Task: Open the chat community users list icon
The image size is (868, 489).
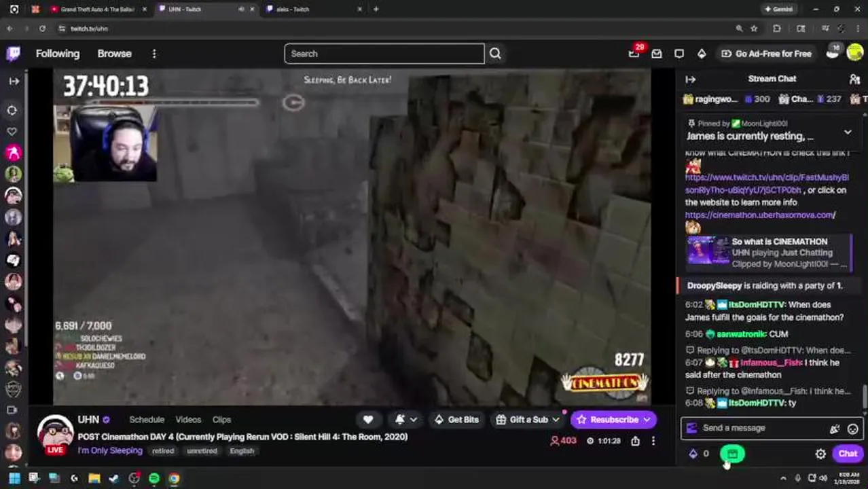Action: click(854, 79)
